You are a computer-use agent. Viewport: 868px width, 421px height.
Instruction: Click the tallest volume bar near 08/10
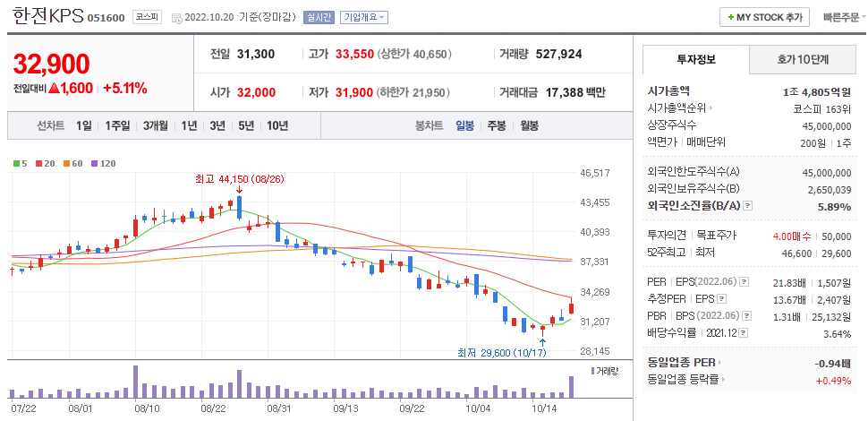tap(136, 381)
